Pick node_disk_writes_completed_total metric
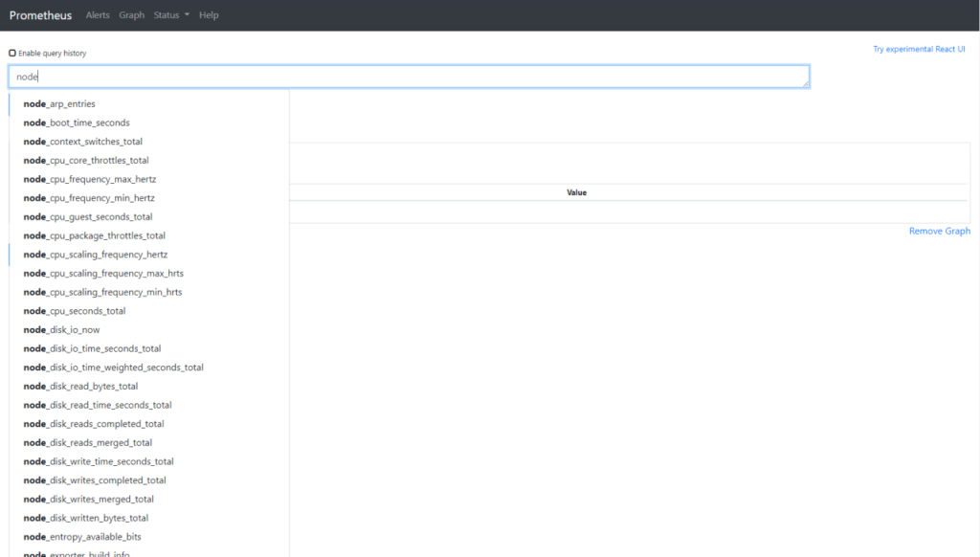The width and height of the screenshot is (980, 557). pyautogui.click(x=149, y=480)
